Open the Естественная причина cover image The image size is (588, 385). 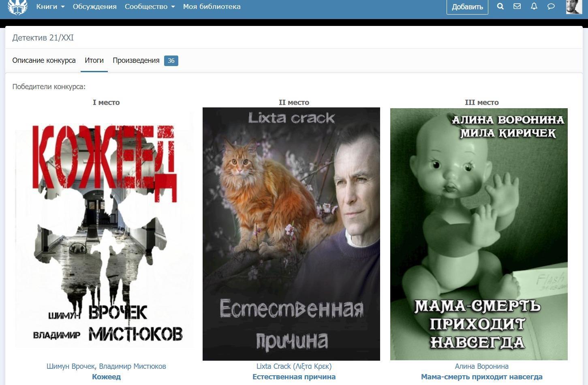(x=291, y=234)
